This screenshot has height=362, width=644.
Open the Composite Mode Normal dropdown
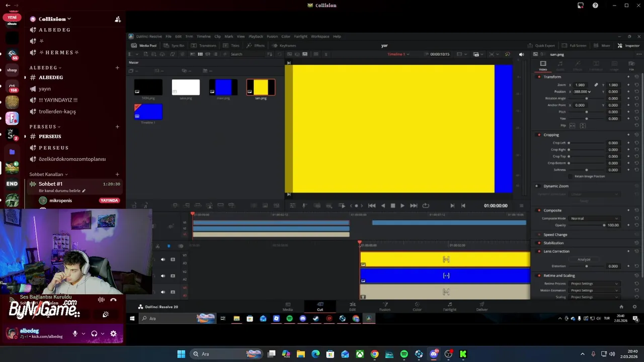tap(594, 218)
